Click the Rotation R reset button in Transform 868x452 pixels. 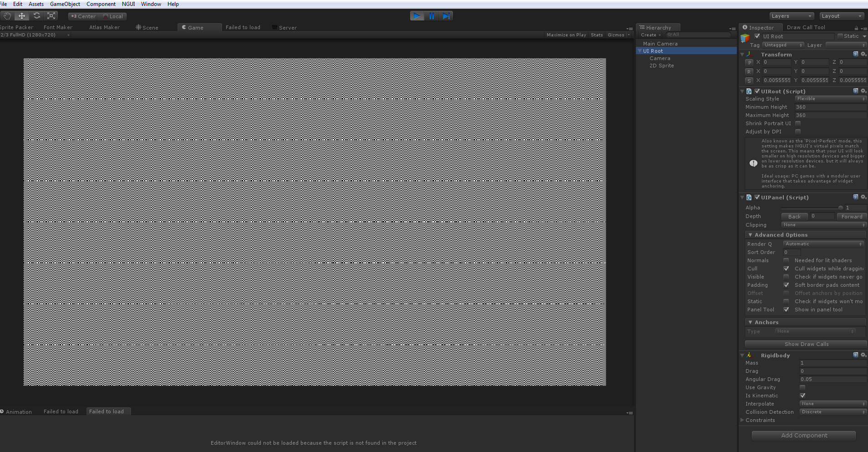[749, 71]
